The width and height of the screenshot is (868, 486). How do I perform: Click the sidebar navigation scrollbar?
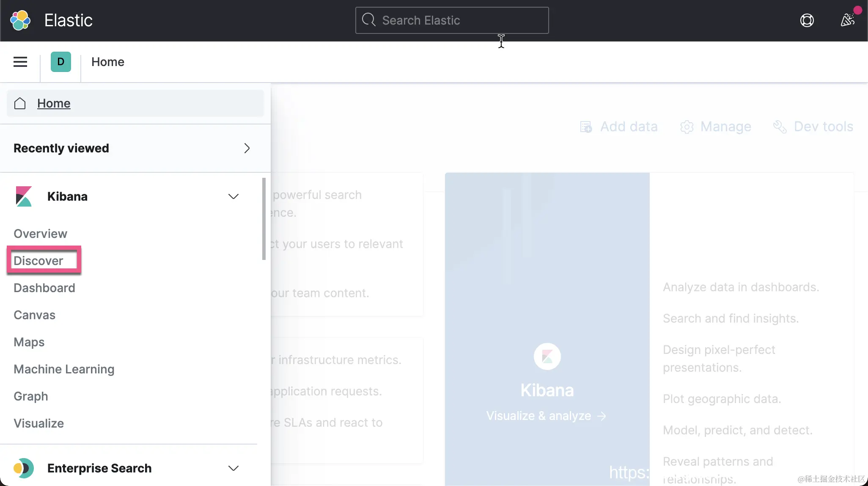pyautogui.click(x=264, y=218)
